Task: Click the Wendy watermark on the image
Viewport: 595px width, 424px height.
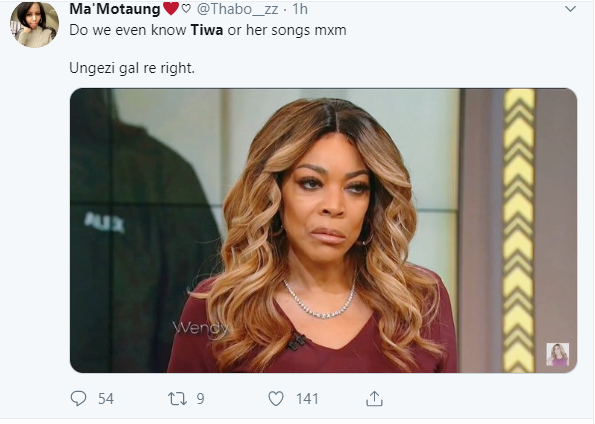Action: (201, 328)
